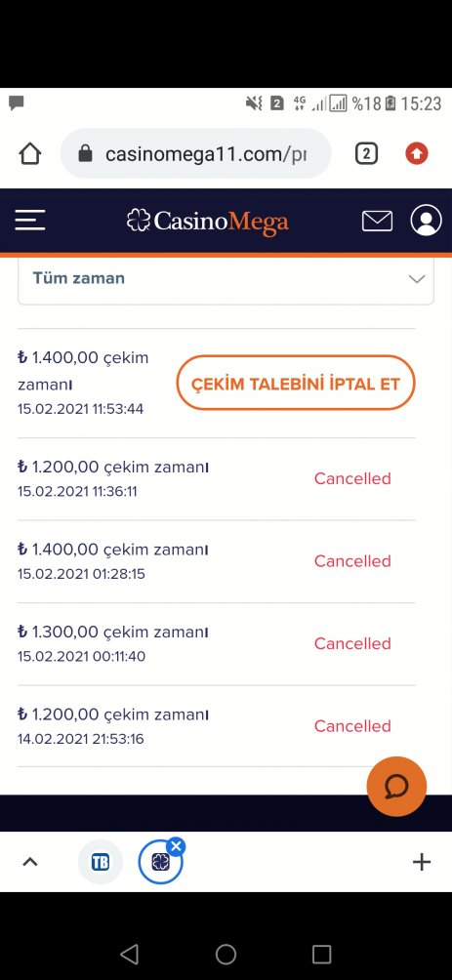Open the orange live chat bubble
This screenshot has width=452, height=980.
396,787
